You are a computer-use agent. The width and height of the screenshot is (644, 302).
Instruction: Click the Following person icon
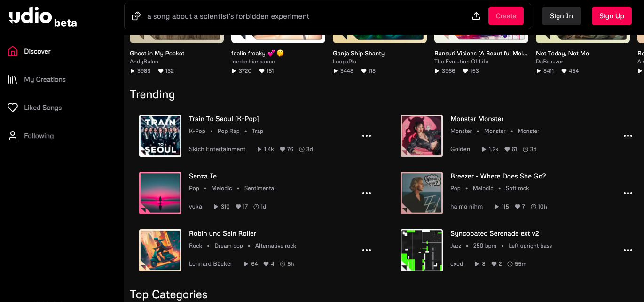pyautogui.click(x=13, y=136)
